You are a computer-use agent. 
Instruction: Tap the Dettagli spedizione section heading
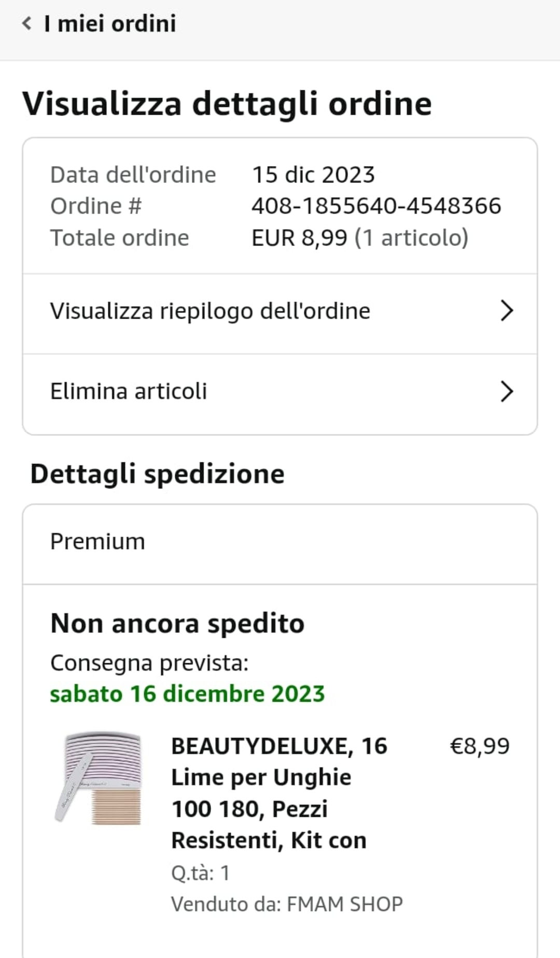click(x=158, y=474)
